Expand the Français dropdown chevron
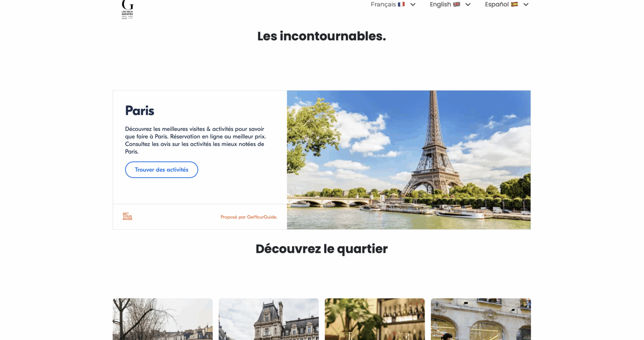 pyautogui.click(x=413, y=5)
